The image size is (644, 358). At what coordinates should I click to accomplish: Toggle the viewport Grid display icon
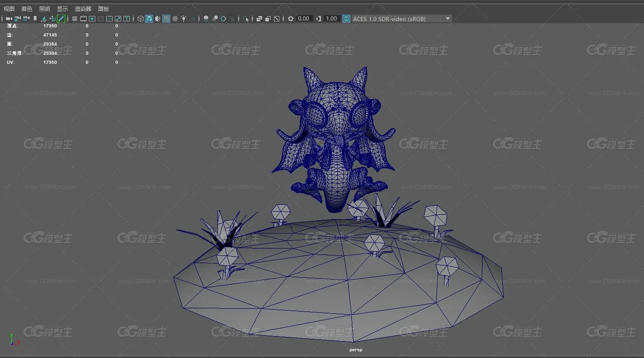(75, 19)
